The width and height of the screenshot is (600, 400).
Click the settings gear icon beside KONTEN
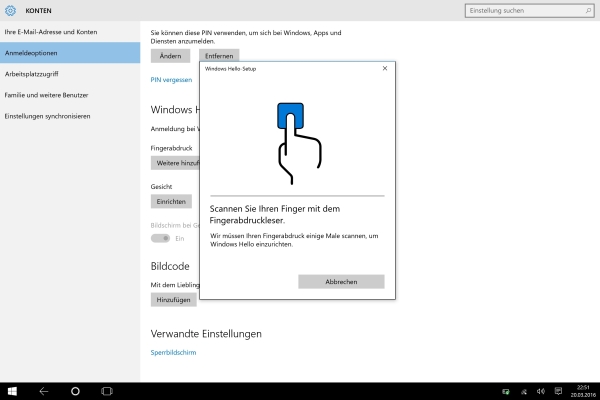pyautogui.click(x=10, y=11)
